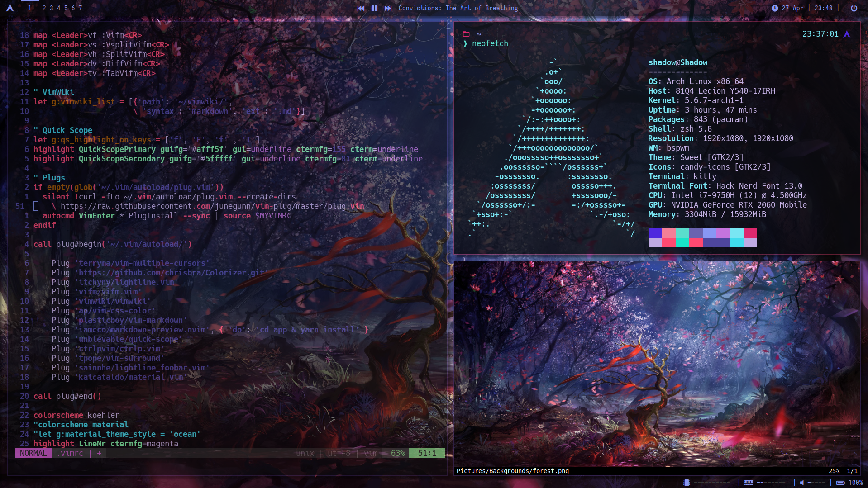The height and width of the screenshot is (488, 868).
Task: Click the memory usage bar
Action: click(771, 483)
